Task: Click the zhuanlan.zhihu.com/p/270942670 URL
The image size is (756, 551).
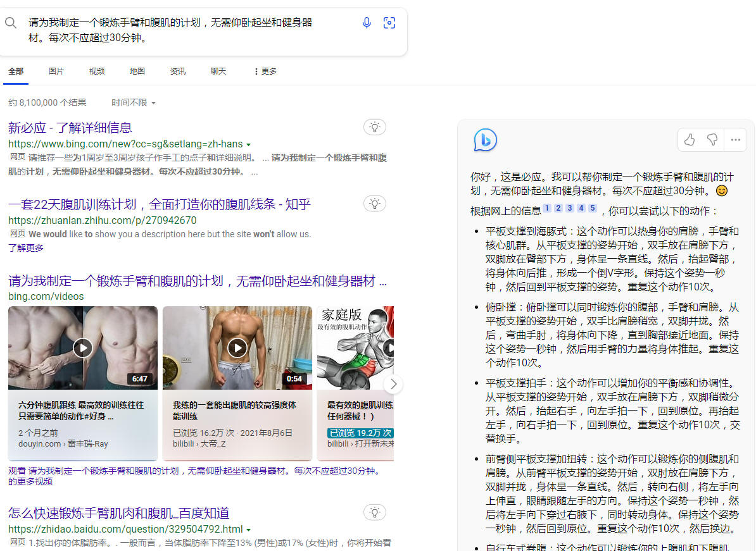Action: click(x=102, y=221)
